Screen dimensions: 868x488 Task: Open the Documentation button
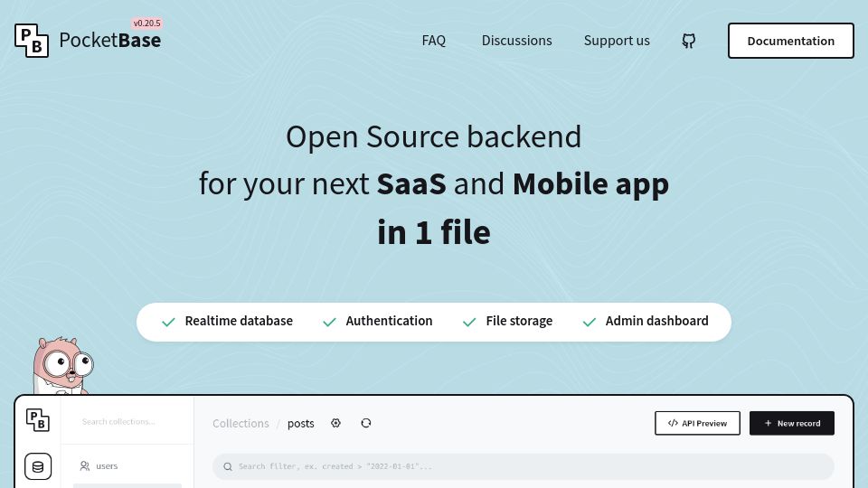[x=790, y=41]
